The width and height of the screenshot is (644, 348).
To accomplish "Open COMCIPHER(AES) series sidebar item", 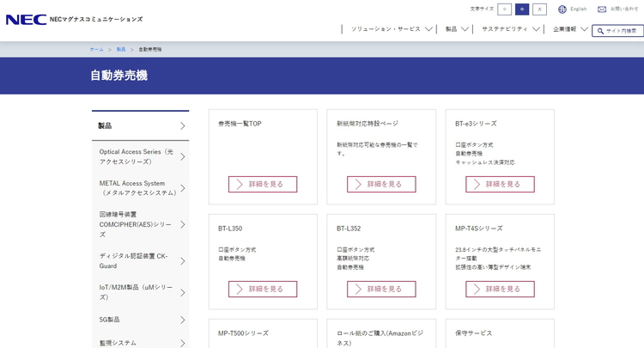I will tap(141, 224).
